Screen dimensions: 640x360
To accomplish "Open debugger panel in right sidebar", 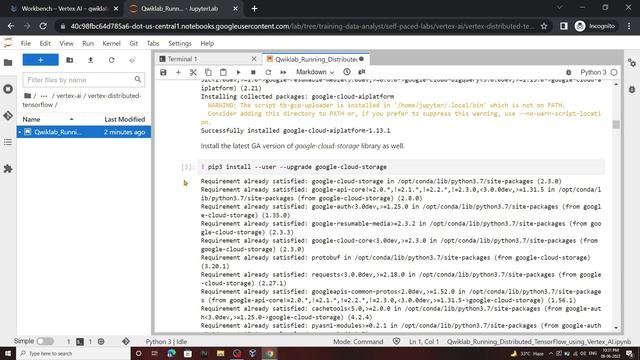I will (632, 89).
